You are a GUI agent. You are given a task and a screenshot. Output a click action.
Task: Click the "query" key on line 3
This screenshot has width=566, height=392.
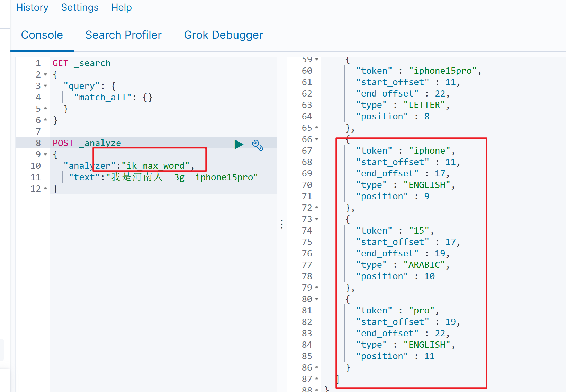82,86
